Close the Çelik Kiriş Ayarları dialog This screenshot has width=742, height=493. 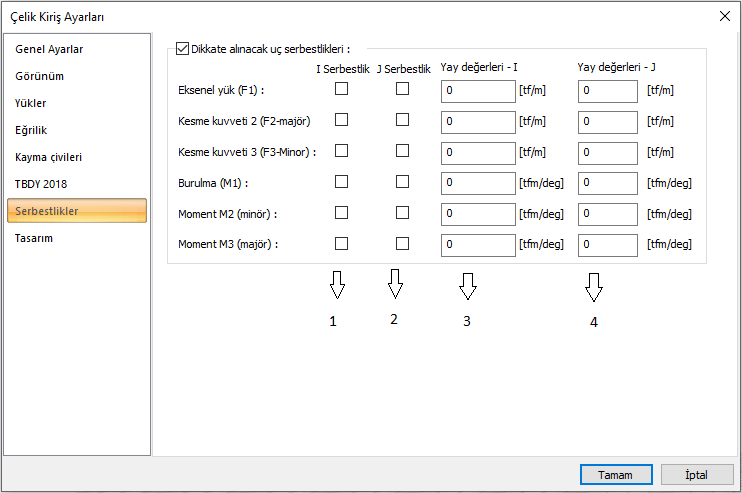724,15
